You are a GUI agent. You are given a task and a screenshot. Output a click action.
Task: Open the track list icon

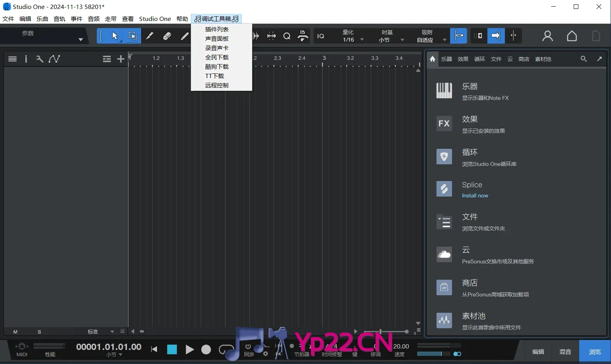tap(12, 59)
